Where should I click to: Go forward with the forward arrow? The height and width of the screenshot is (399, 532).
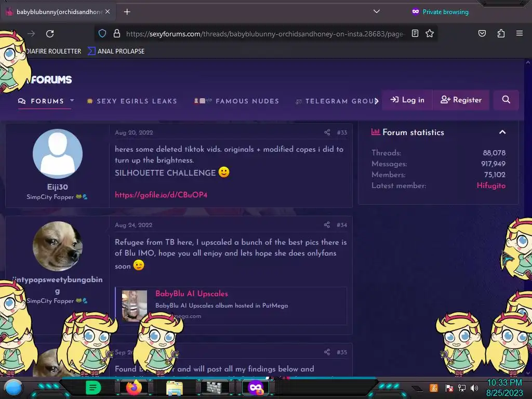(31, 34)
